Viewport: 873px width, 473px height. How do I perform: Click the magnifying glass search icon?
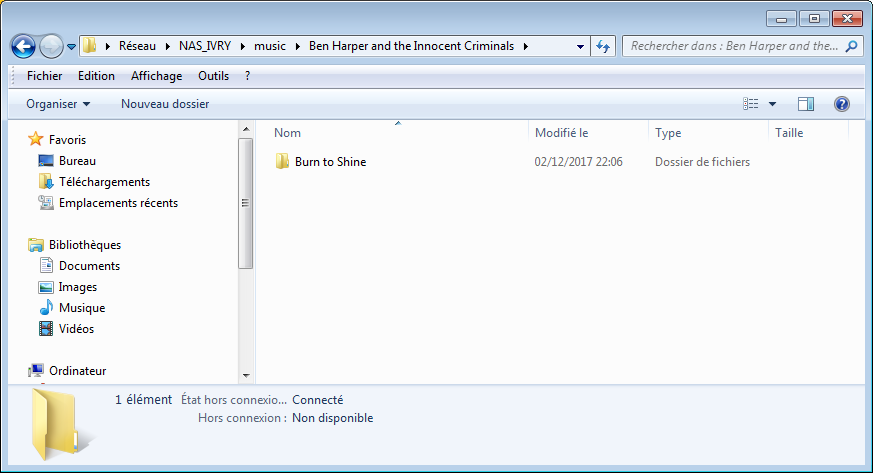(x=851, y=46)
